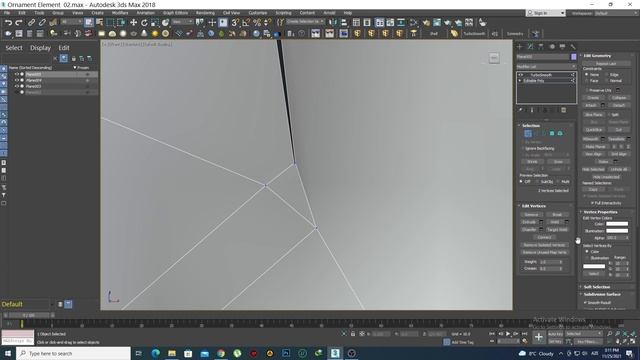Toggle visibility eye of first Plane object
Screen dimensions: 640x360
coord(17,74)
